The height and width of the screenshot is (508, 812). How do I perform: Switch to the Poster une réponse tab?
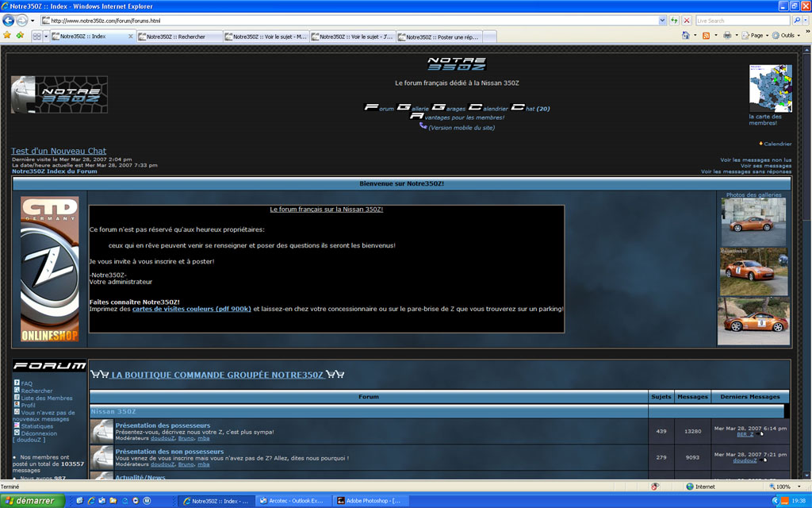coord(439,37)
